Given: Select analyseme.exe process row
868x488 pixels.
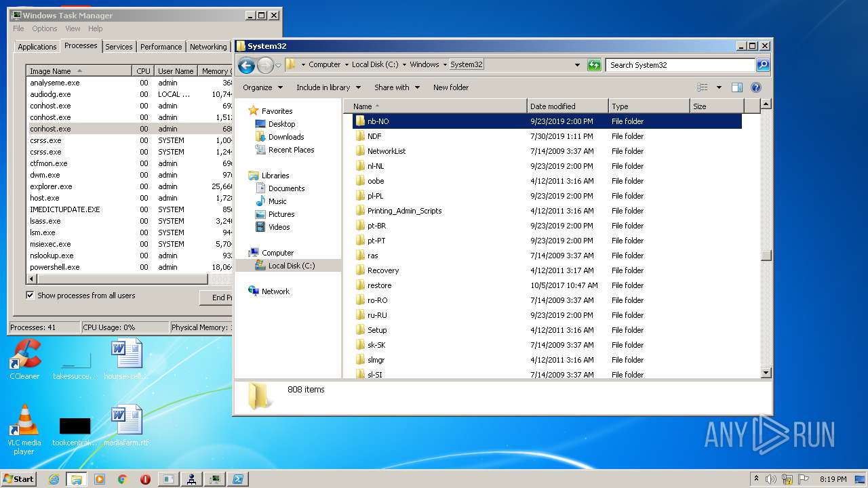Looking at the screenshot, I should 129,83.
